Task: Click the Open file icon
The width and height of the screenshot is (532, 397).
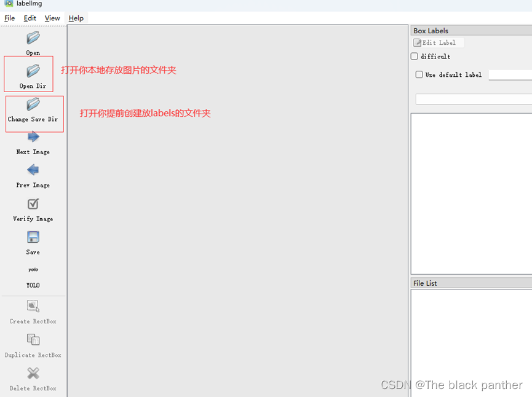Action: pos(33,37)
